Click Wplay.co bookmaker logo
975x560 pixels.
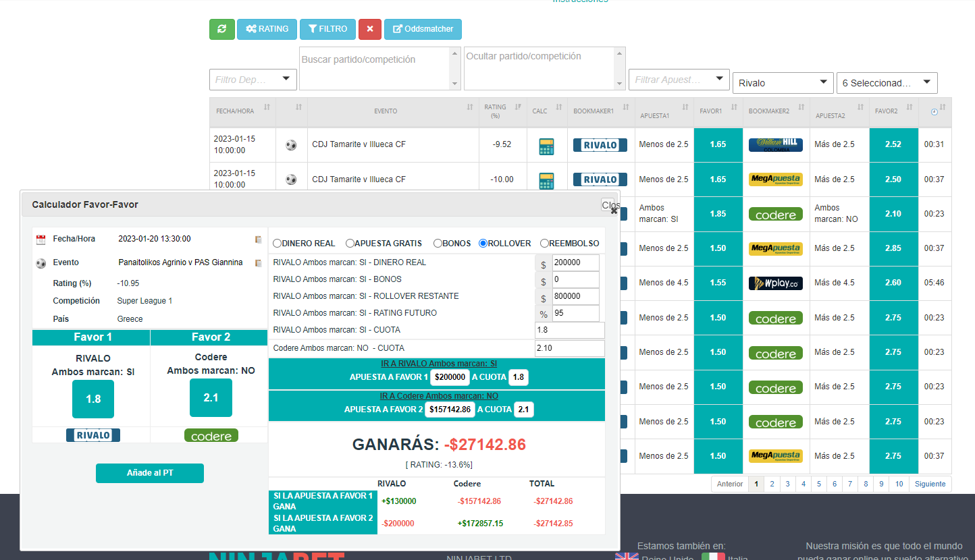pyautogui.click(x=776, y=283)
